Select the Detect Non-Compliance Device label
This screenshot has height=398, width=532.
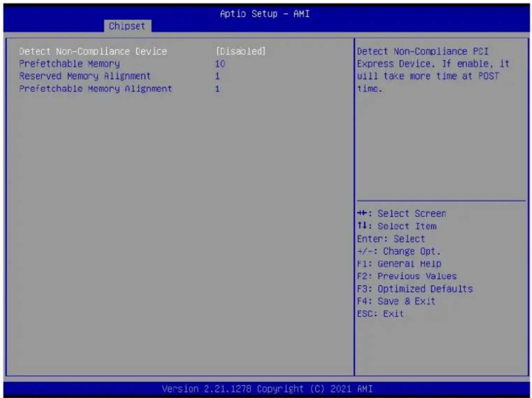93,51
